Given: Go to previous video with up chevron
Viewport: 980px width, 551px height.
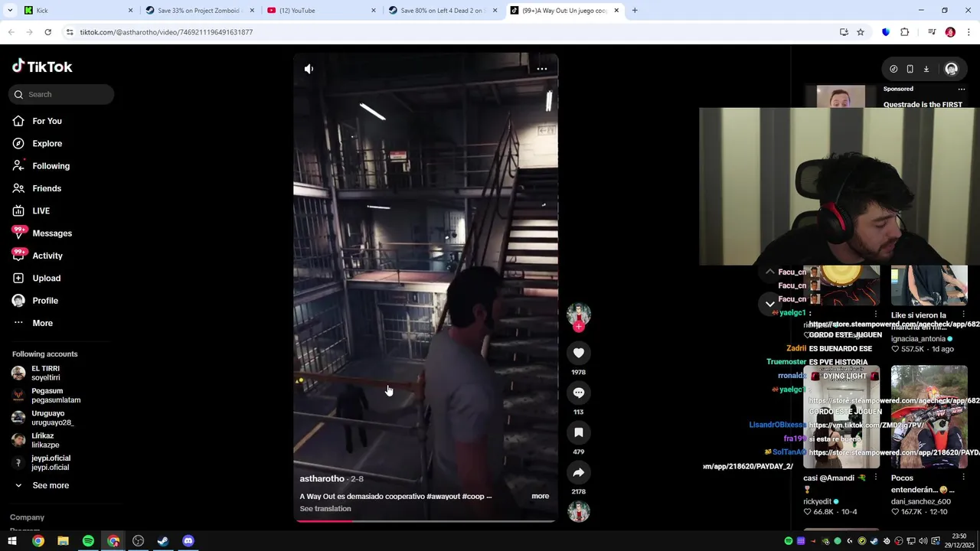Looking at the screenshot, I should coord(769,272).
